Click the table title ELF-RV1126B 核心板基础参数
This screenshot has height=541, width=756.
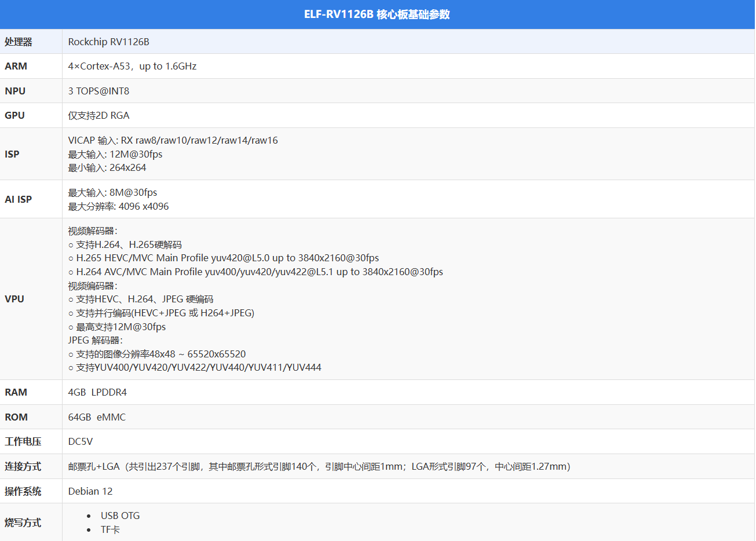[x=377, y=14]
